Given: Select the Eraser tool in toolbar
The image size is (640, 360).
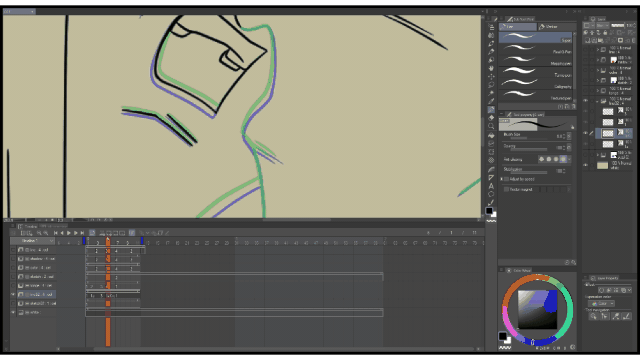Looking at the screenshot, I should pyautogui.click(x=491, y=118).
